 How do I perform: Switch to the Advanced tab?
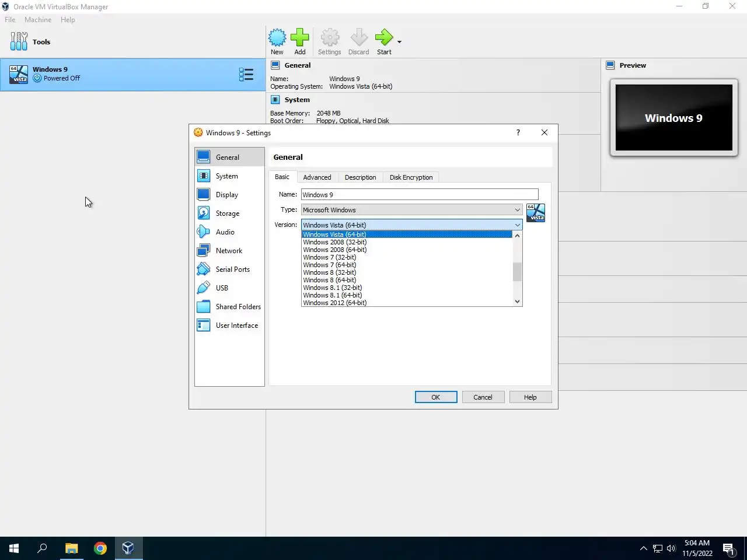click(317, 177)
